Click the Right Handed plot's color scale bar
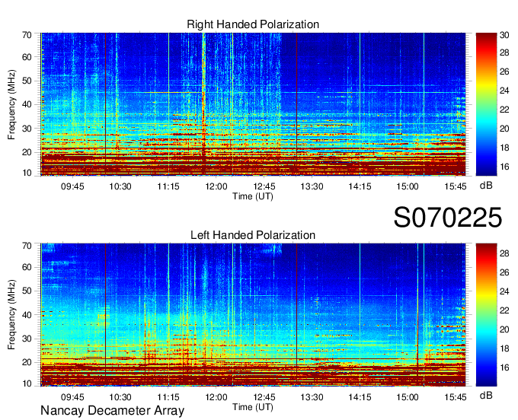This screenshot has height=420, width=518. 486,104
